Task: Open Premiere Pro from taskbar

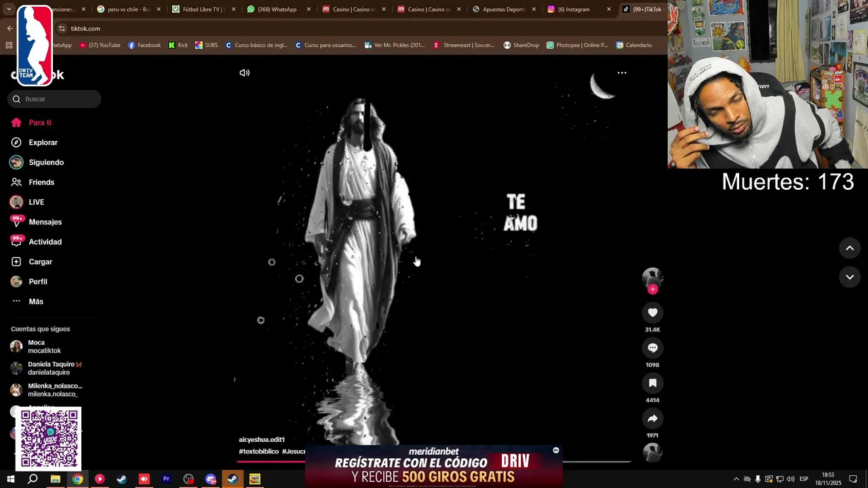Action: [x=166, y=479]
